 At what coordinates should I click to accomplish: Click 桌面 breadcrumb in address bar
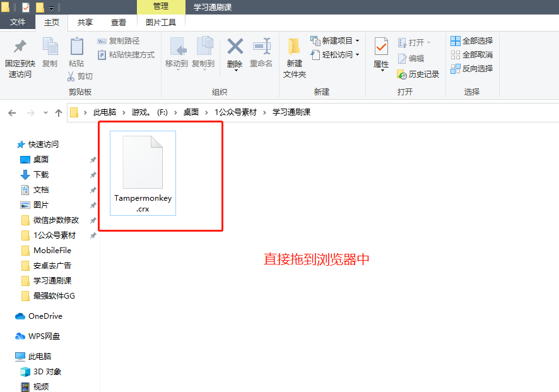(191, 112)
